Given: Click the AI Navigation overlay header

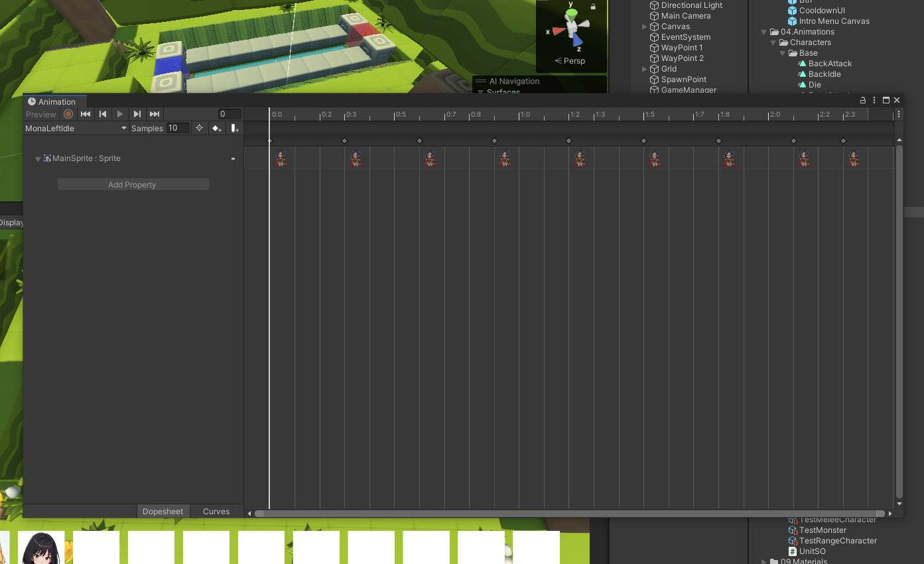Looking at the screenshot, I should pos(539,81).
